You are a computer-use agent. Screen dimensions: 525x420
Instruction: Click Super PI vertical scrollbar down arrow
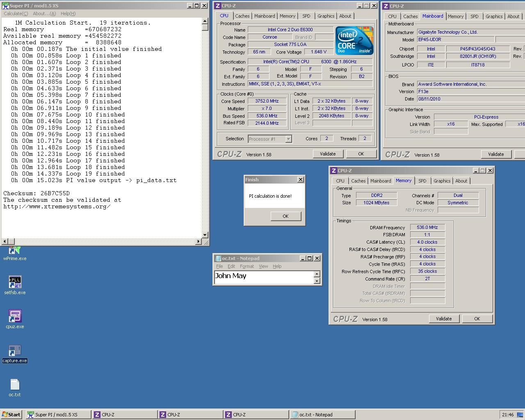pyautogui.click(x=205, y=235)
